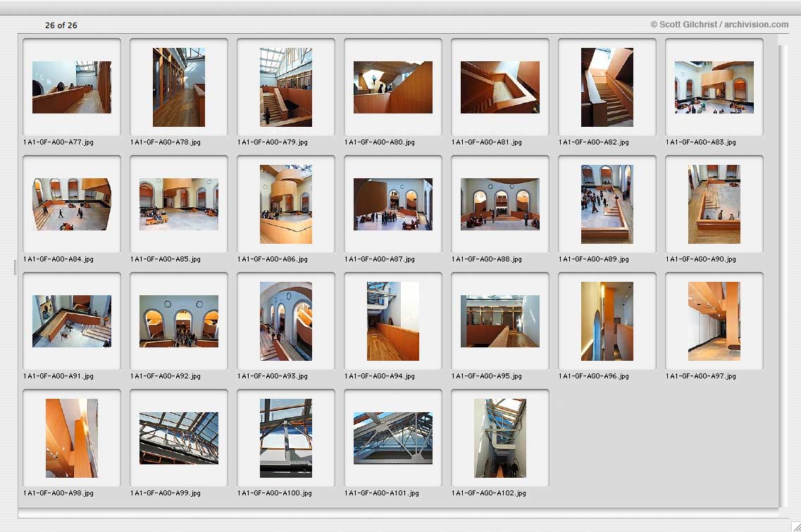This screenshot has height=532, width=801.
Task: Click filename label 1A1-GF-AGO-A93.jpg
Action: point(272,376)
